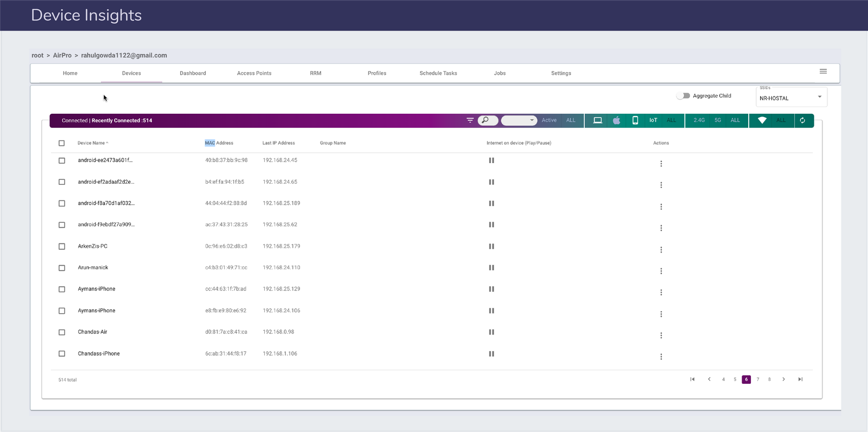Toggle the Aggregate Child switch
The width and height of the screenshot is (868, 432).
click(683, 96)
